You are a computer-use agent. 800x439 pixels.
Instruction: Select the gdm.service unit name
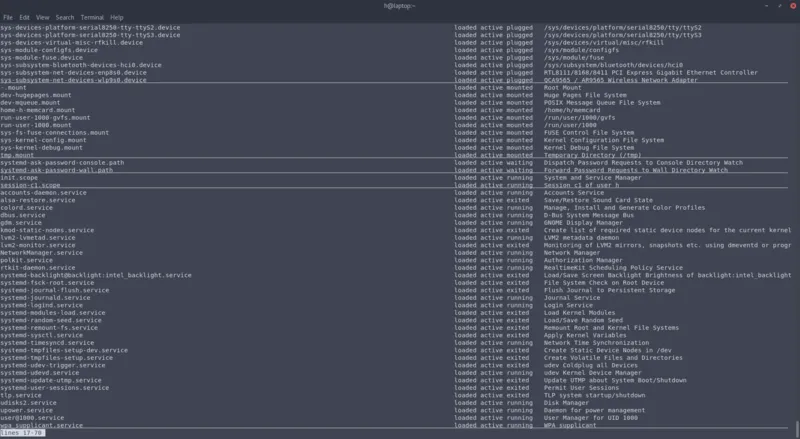point(21,223)
